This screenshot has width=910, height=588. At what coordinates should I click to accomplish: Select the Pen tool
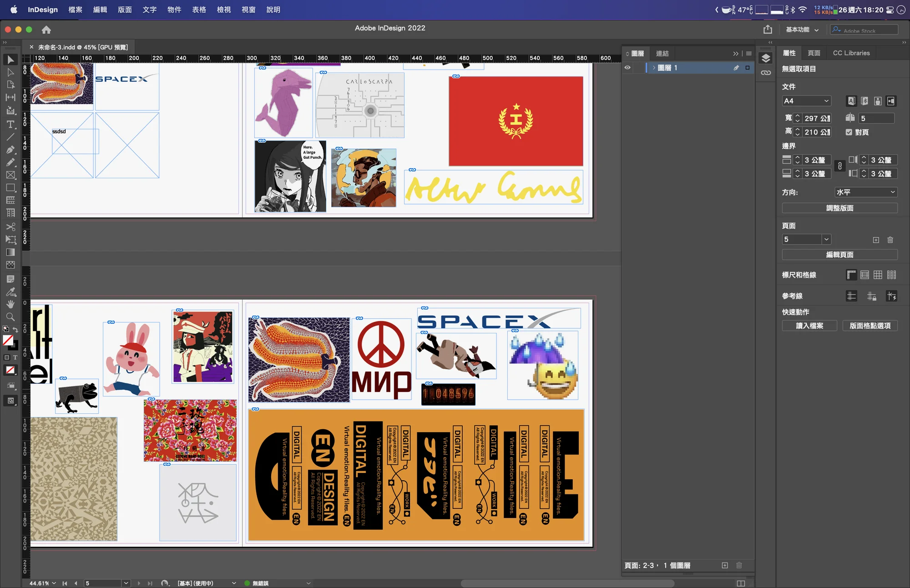tap(10, 150)
